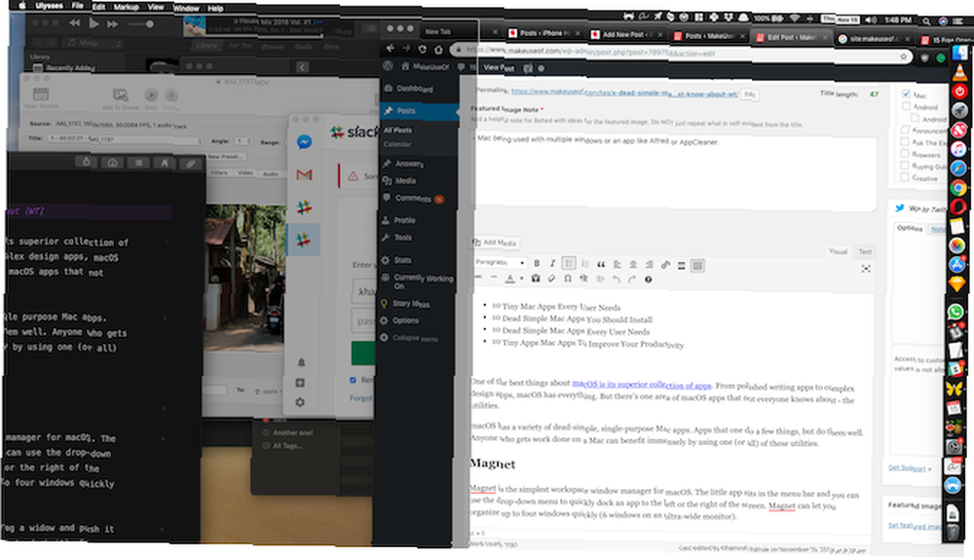Open Ulysses File menu
Image resolution: width=974 pixels, height=560 pixels.
tap(78, 6)
